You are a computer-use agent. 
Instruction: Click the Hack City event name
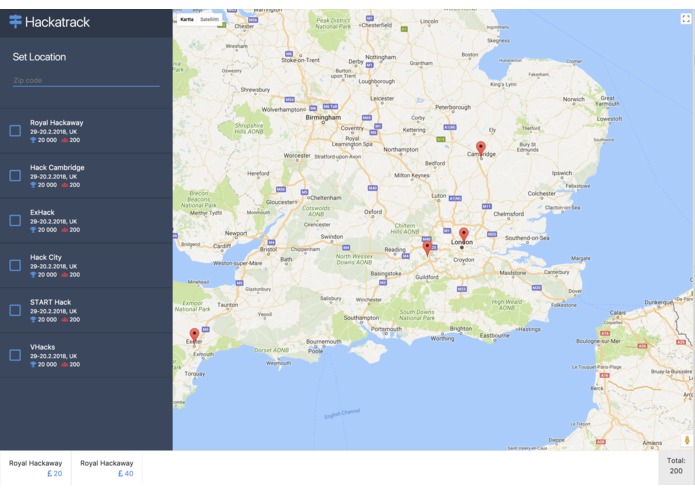coord(46,257)
